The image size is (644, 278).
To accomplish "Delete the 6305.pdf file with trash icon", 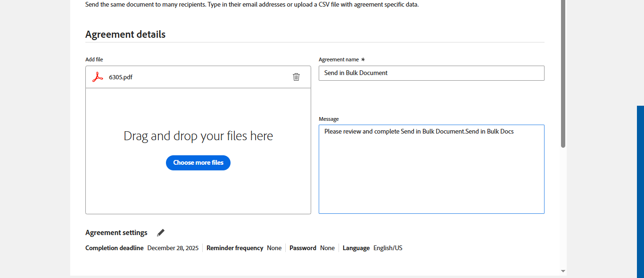I will tap(296, 77).
